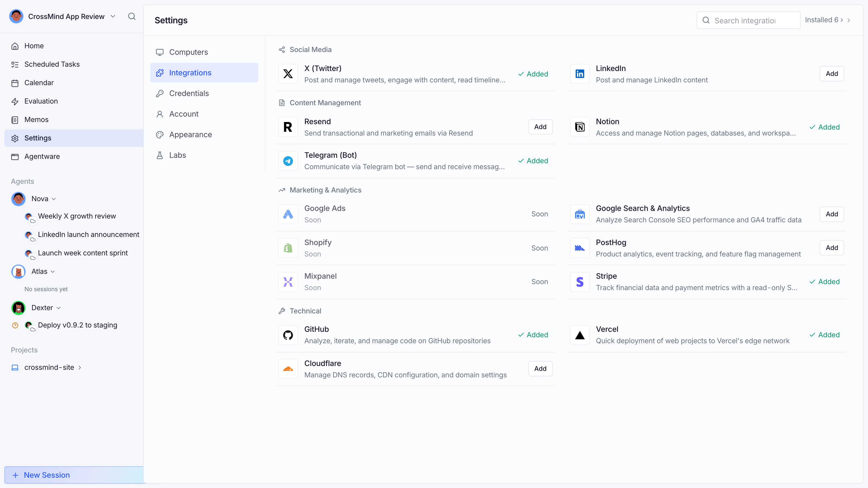The height and width of the screenshot is (488, 868).
Task: Click the LinkedIn logo icon
Action: [x=580, y=74]
